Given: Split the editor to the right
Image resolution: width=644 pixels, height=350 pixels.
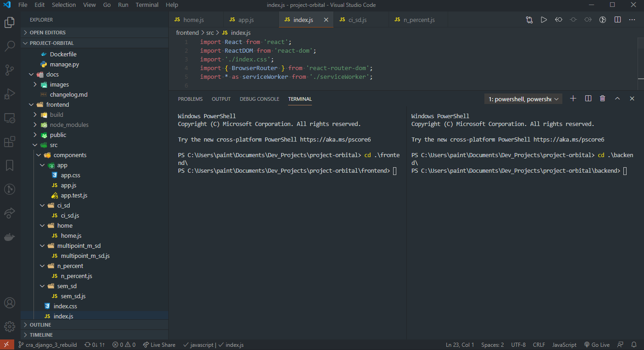Looking at the screenshot, I should coord(618,20).
